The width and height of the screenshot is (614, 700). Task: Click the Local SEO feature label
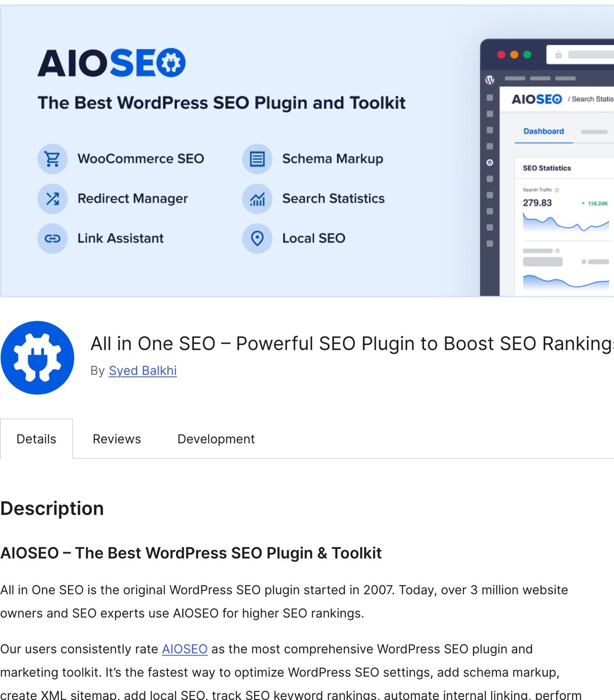[314, 239]
